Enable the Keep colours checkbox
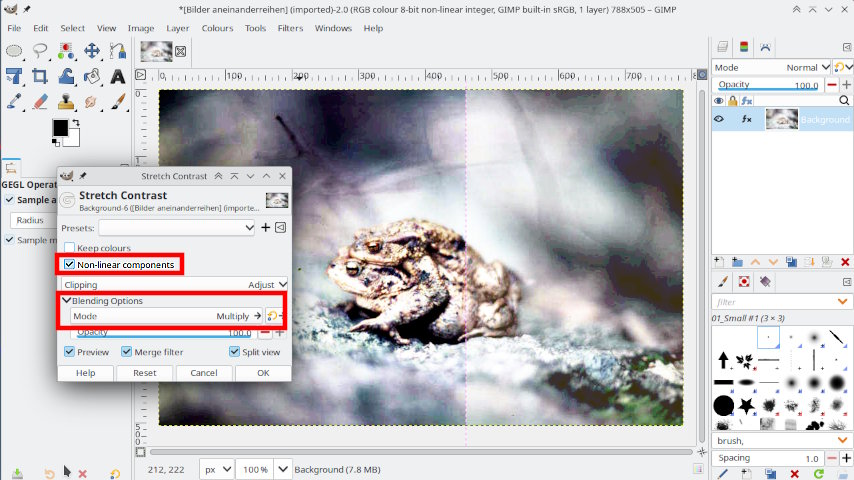The height and width of the screenshot is (480, 854). coord(69,248)
